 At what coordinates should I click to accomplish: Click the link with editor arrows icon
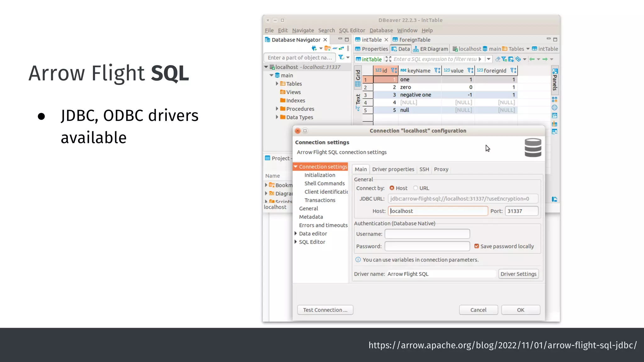click(x=341, y=48)
